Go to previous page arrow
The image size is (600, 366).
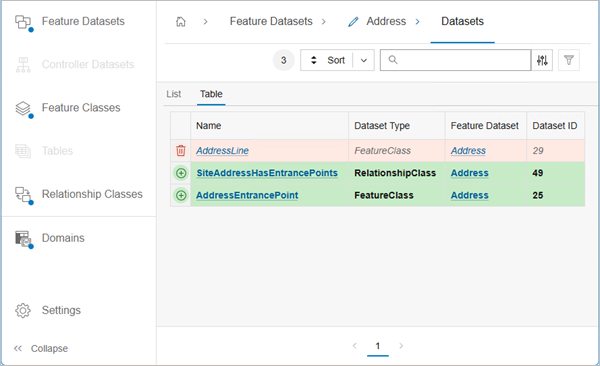355,346
